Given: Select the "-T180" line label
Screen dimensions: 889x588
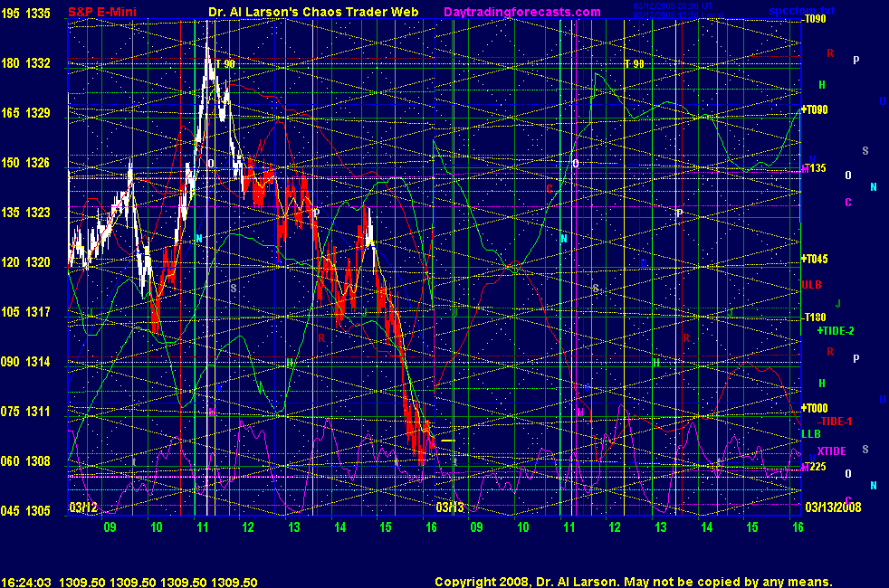Looking at the screenshot, I should (814, 318).
